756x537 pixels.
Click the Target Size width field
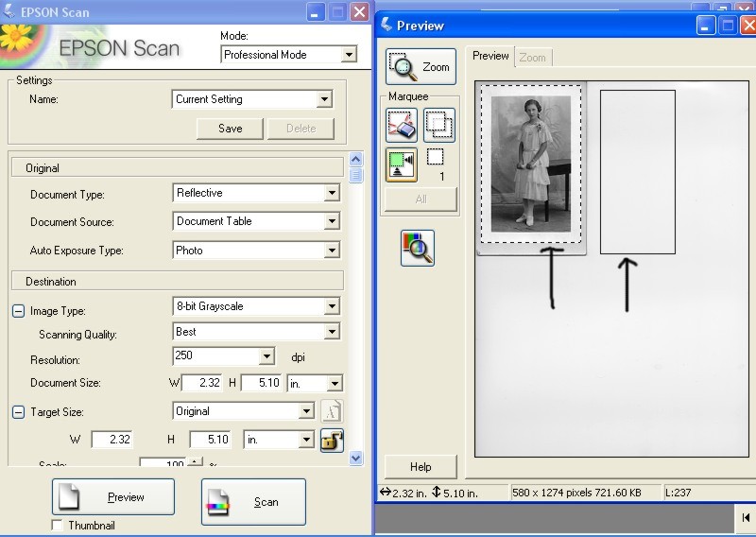click(112, 440)
